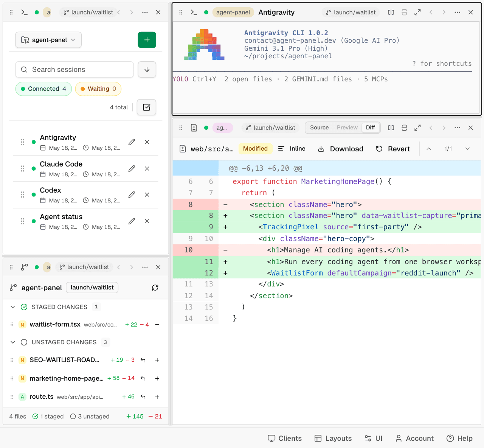The height and width of the screenshot is (448, 484).
Task: Edit the Codex session name
Action: (x=132, y=194)
